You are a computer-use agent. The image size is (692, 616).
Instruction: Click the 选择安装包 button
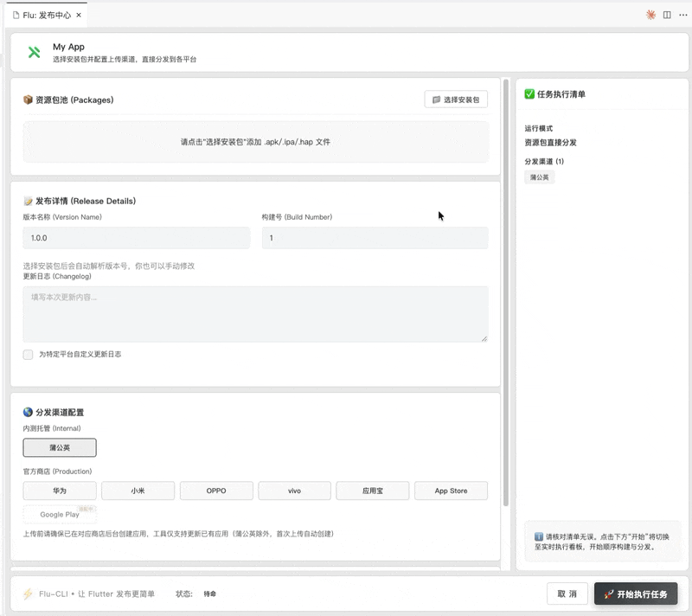point(456,99)
